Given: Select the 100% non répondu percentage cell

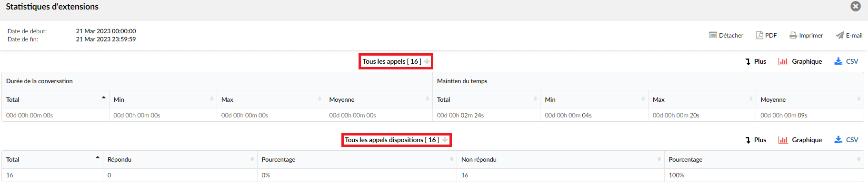Looking at the screenshot, I should click(764, 175).
